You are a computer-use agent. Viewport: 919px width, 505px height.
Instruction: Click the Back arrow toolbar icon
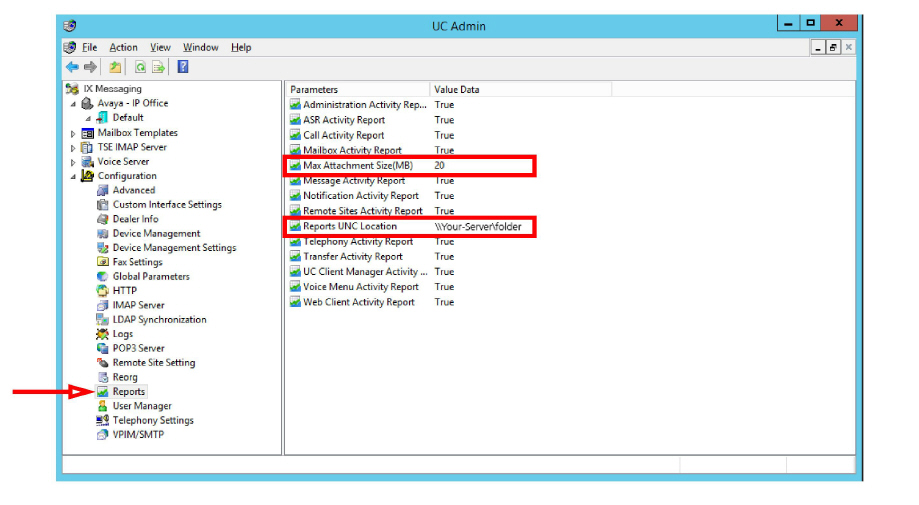[72, 67]
